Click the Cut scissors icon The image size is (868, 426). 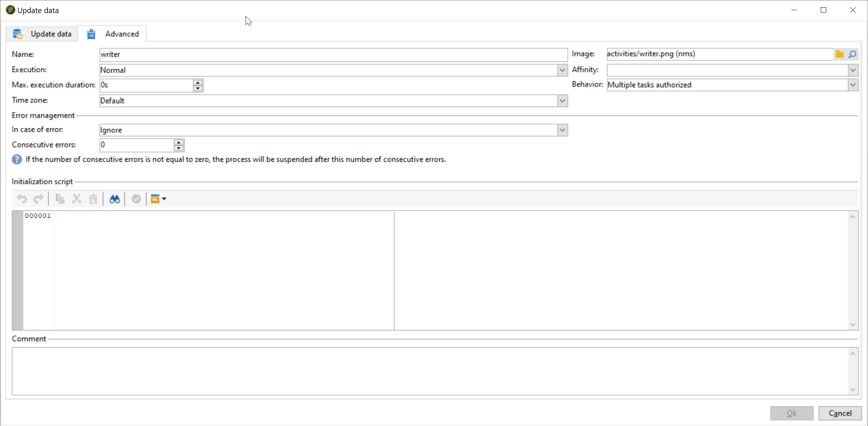tap(76, 199)
